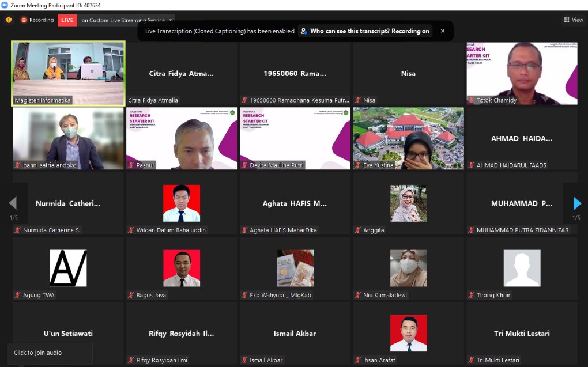
Task: Click Thoriq Khoir's default avatar placeholder
Action: 522,268
